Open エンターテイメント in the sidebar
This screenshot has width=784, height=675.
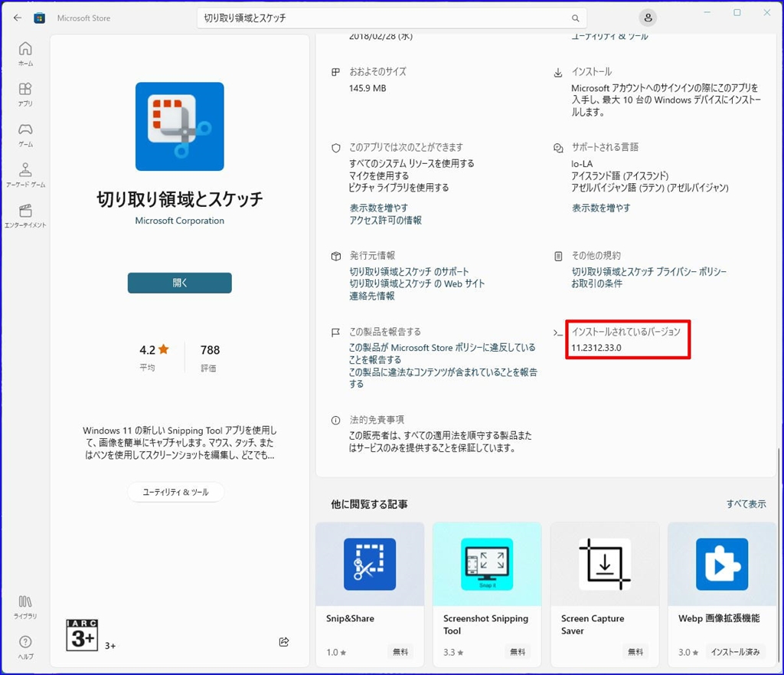[25, 215]
